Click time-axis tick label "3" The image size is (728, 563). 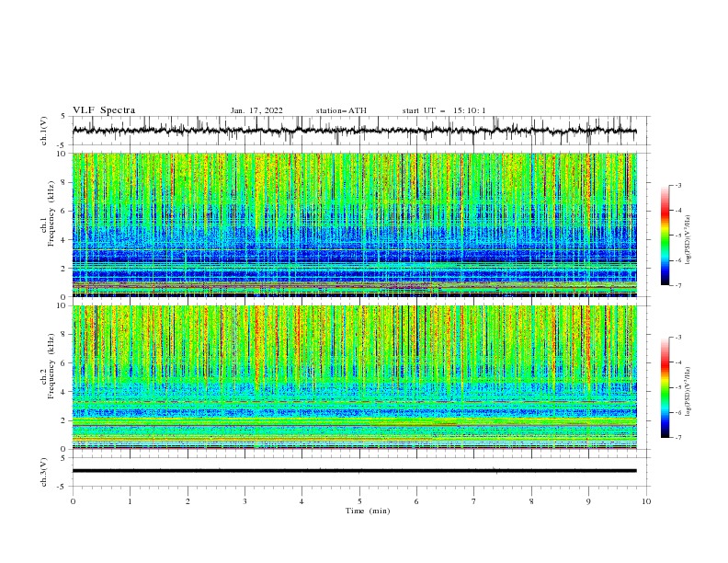pyautogui.click(x=245, y=501)
